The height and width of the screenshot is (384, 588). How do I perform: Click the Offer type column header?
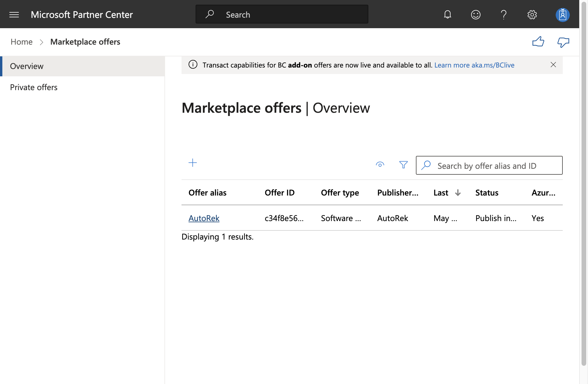click(x=340, y=193)
